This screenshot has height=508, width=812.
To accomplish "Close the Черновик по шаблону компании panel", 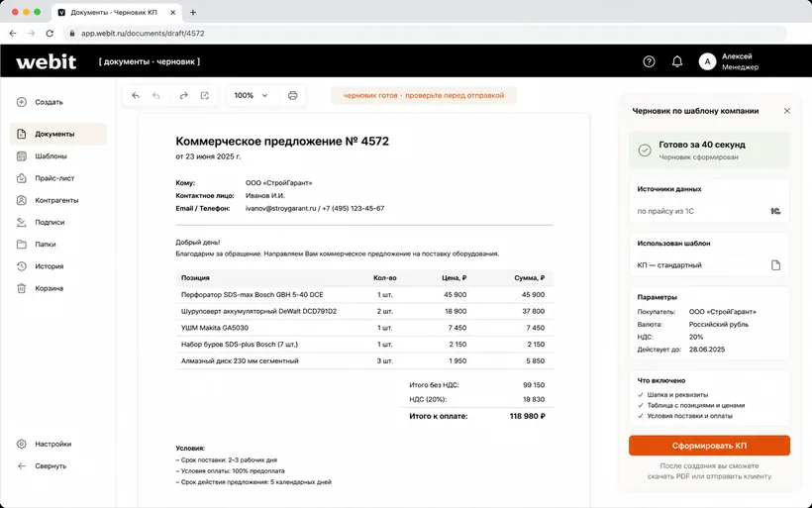I will click(786, 111).
